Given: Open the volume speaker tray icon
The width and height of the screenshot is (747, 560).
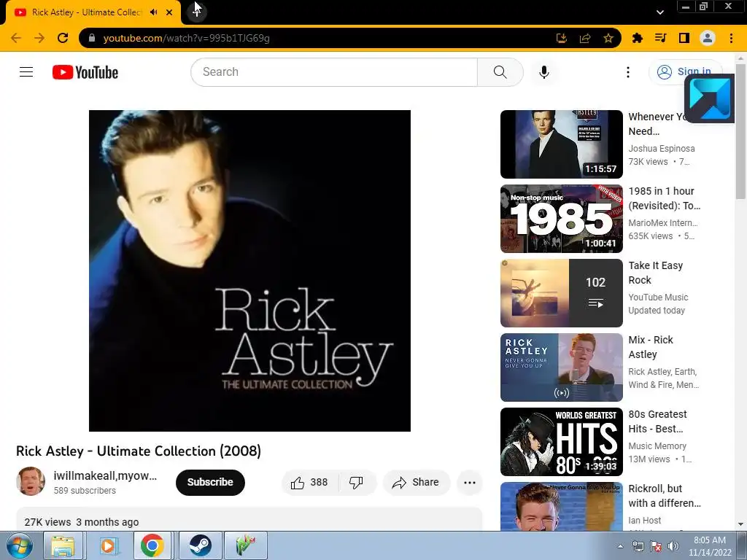Looking at the screenshot, I should pos(673,546).
